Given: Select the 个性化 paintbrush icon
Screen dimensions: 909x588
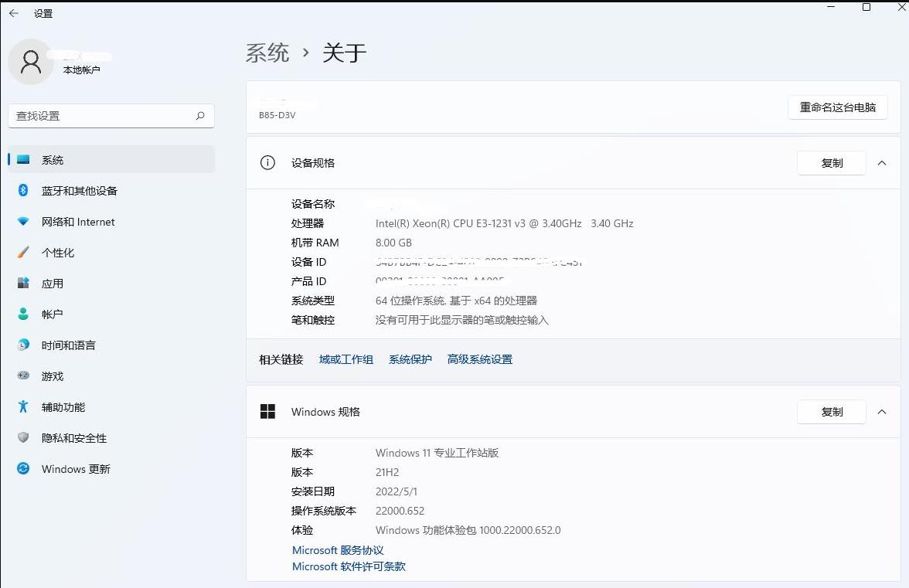Looking at the screenshot, I should pyautogui.click(x=23, y=253).
